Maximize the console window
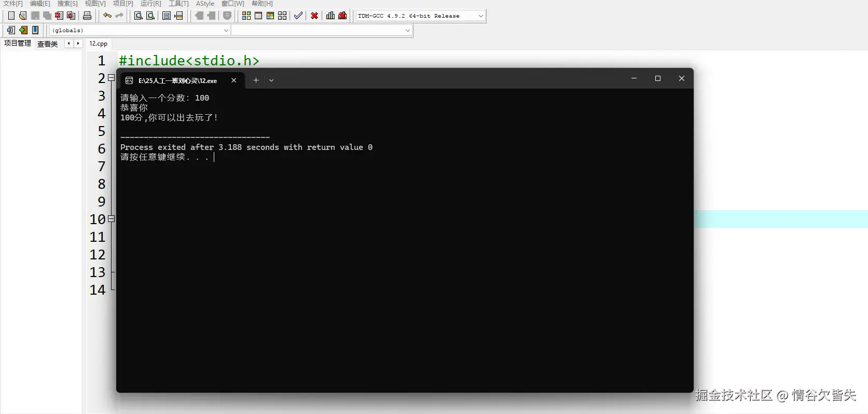 [x=658, y=78]
